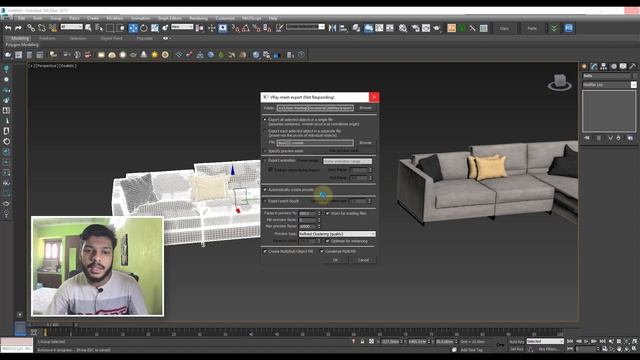Click the object color swatch

(x=635, y=76)
